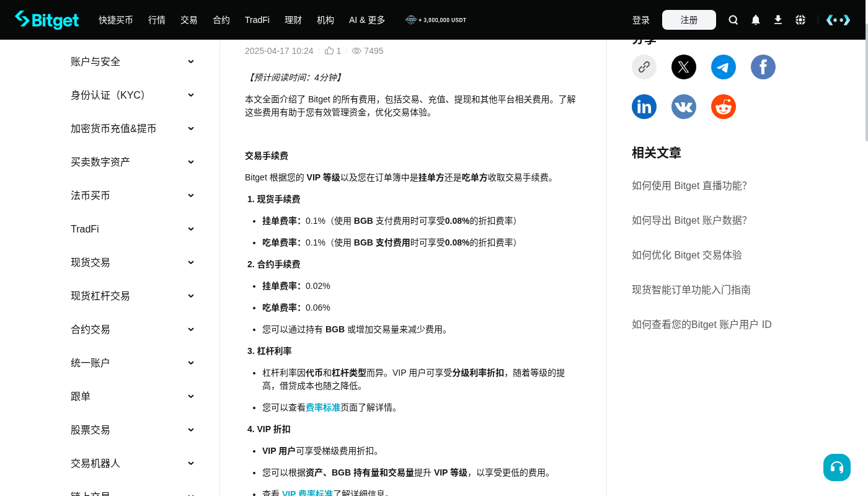Image resolution: width=868 pixels, height=496 pixels.
Task: Open notifications bell icon
Action: tap(756, 20)
